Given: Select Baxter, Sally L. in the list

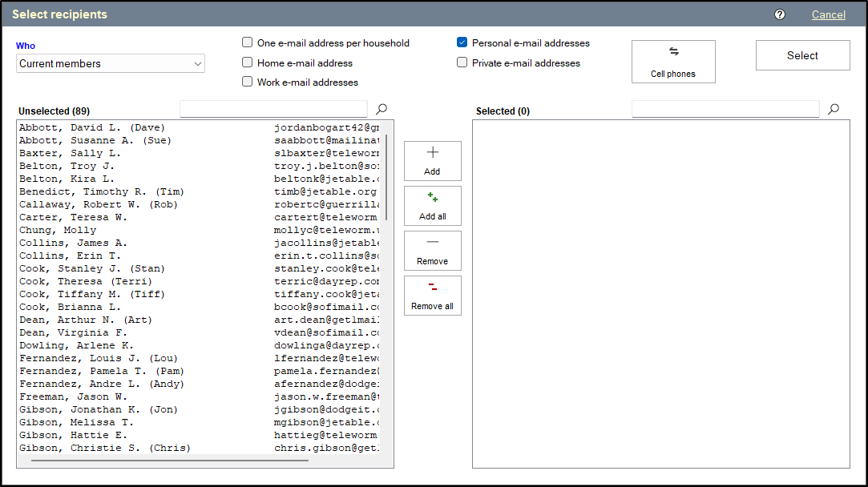Looking at the screenshot, I should [x=71, y=153].
